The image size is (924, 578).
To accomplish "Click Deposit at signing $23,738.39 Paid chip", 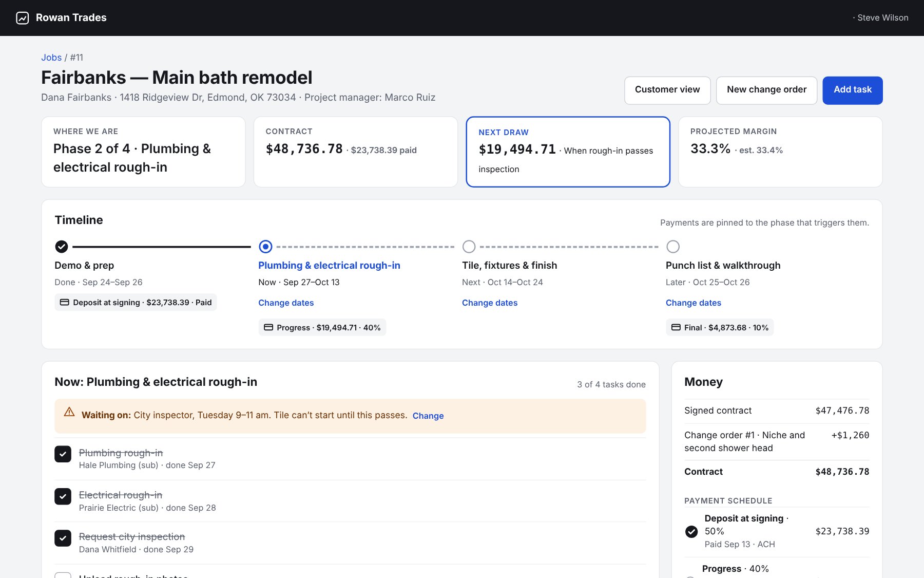I will (x=136, y=302).
